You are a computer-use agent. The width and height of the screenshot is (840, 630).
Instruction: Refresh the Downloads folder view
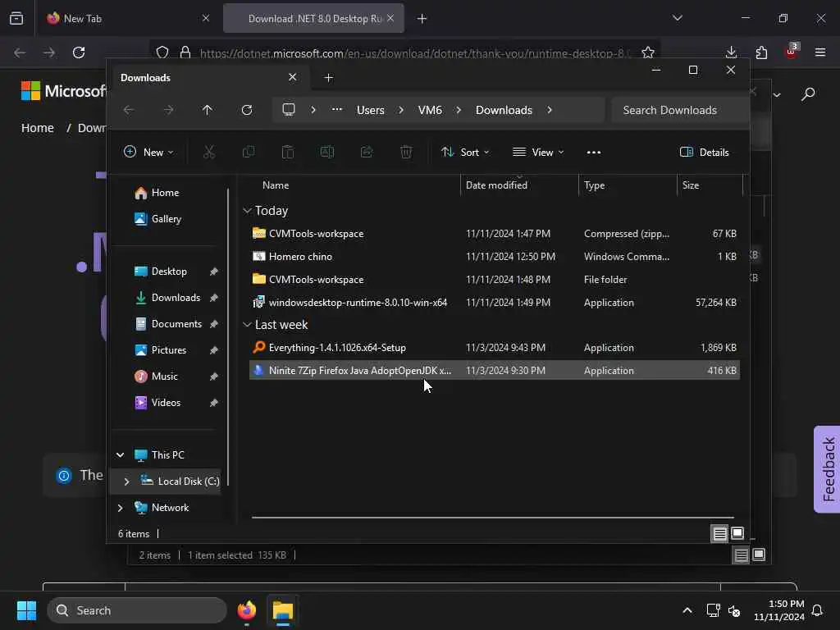[x=246, y=110]
